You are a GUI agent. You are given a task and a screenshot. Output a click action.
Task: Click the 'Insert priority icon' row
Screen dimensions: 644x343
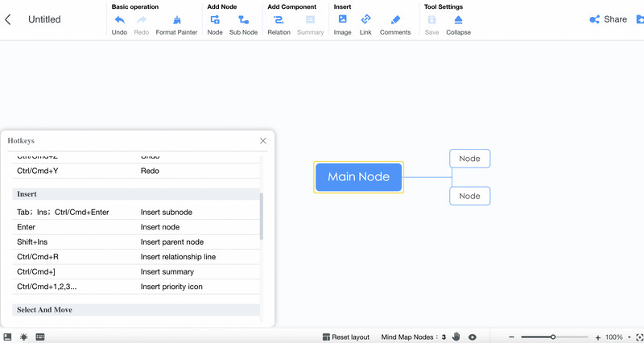[136, 287]
